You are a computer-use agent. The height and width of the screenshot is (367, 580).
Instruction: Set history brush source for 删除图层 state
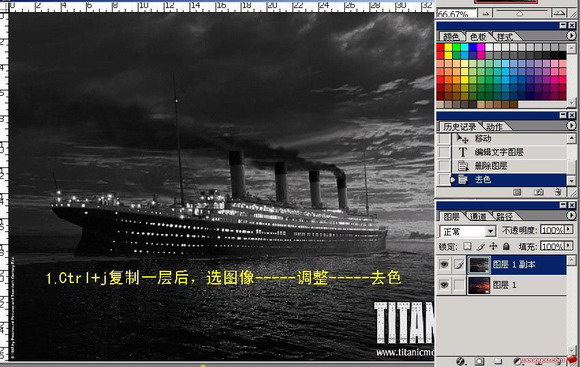pyautogui.click(x=444, y=166)
